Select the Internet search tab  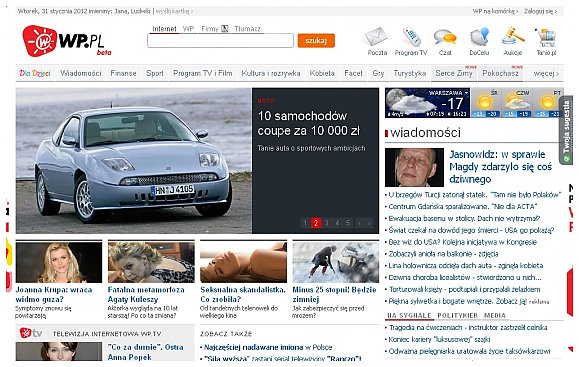[x=164, y=29]
